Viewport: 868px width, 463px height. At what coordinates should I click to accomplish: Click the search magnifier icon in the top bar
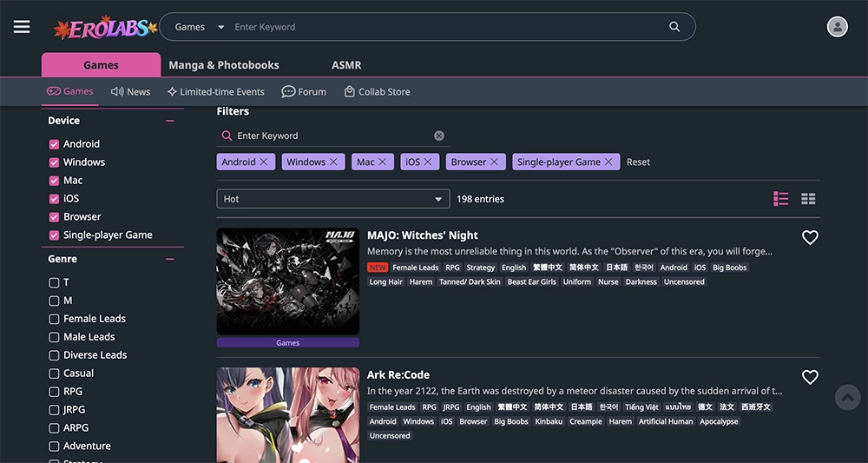click(674, 27)
